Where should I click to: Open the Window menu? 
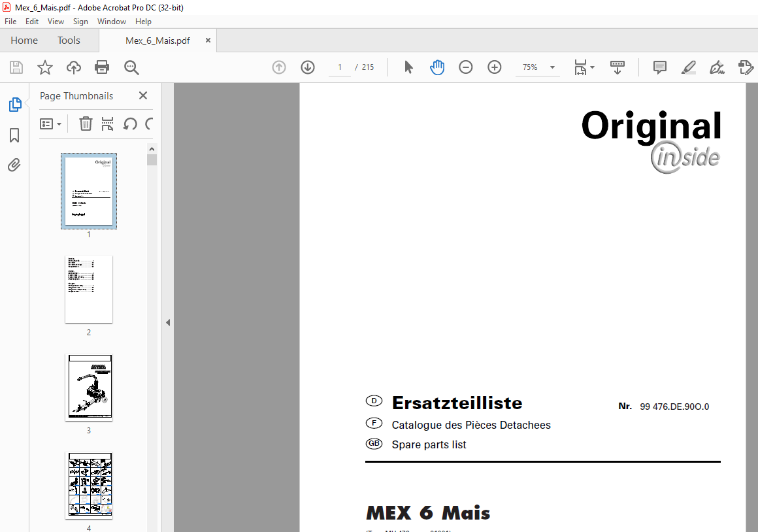112,22
